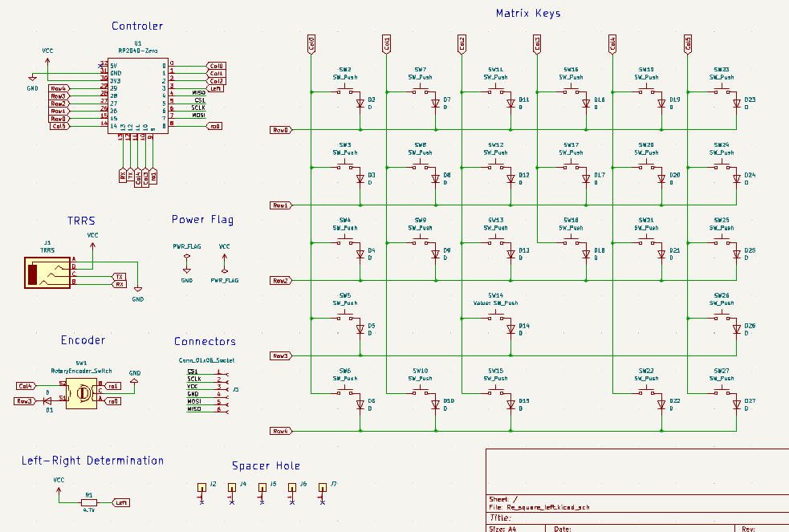Image resolution: width=789 pixels, height=532 pixels.
Task: Click the ro0 label on controller pin 8
Action: 214,126
